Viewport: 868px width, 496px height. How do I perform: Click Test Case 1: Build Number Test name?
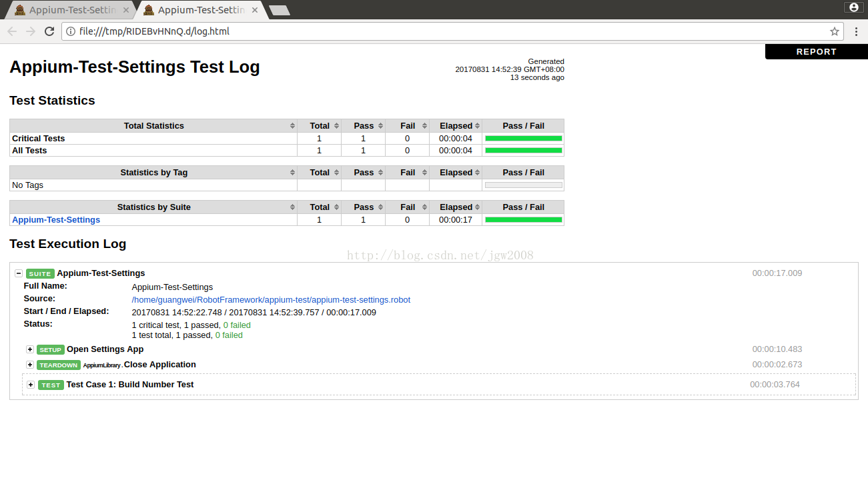[x=130, y=385]
